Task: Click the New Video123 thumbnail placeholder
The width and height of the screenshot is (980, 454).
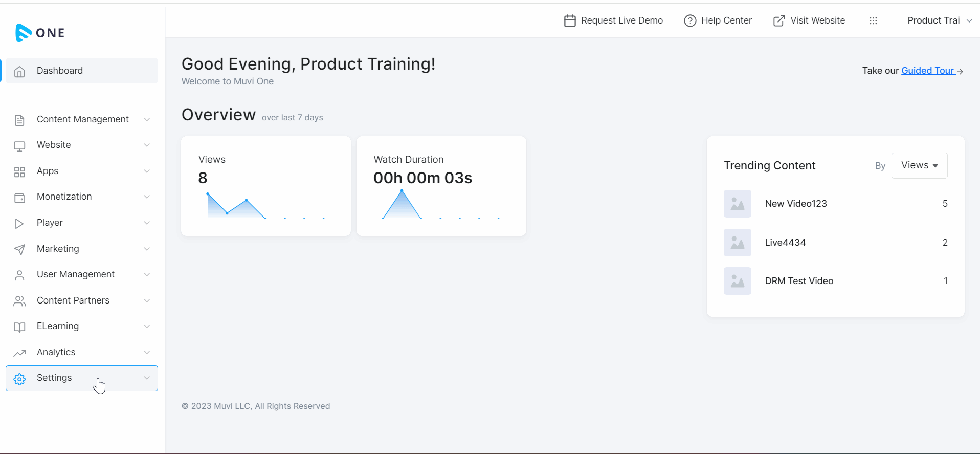Action: coord(737,204)
